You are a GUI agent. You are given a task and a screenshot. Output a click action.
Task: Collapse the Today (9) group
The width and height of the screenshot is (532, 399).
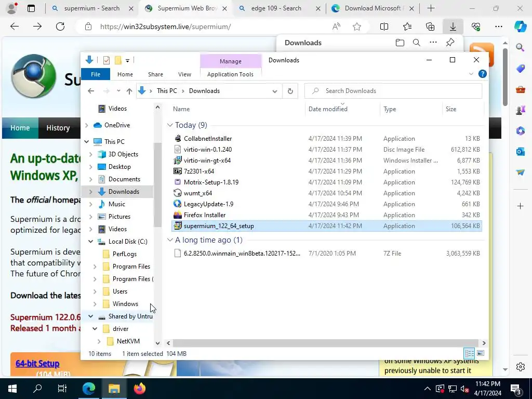coord(170,125)
